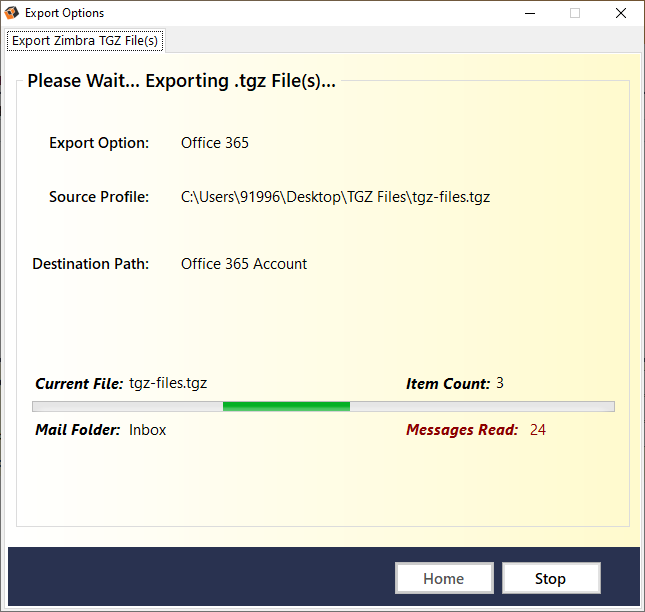Image resolution: width=645 pixels, height=612 pixels.
Task: Click the Office 365 Account destination value
Action: coord(244,264)
